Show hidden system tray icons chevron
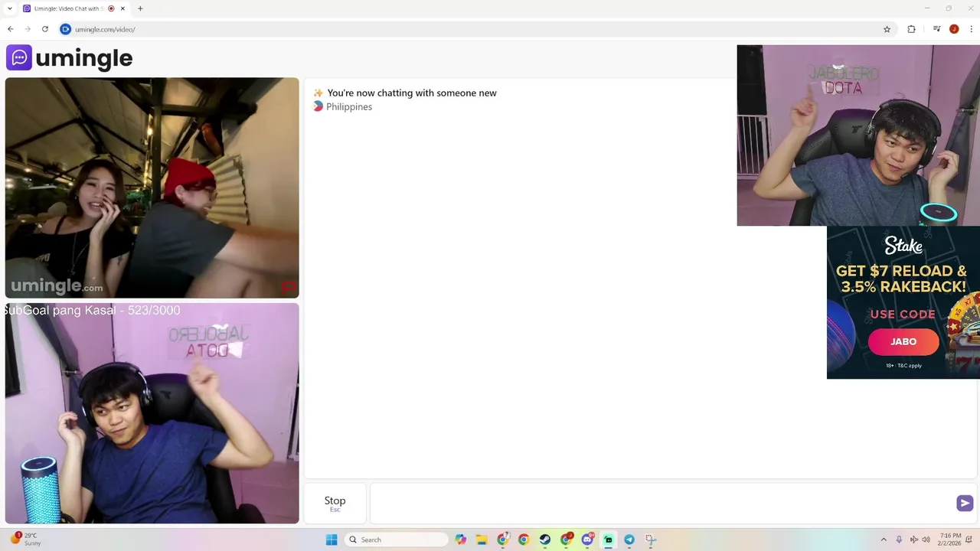This screenshot has height=551, width=980. click(884, 540)
